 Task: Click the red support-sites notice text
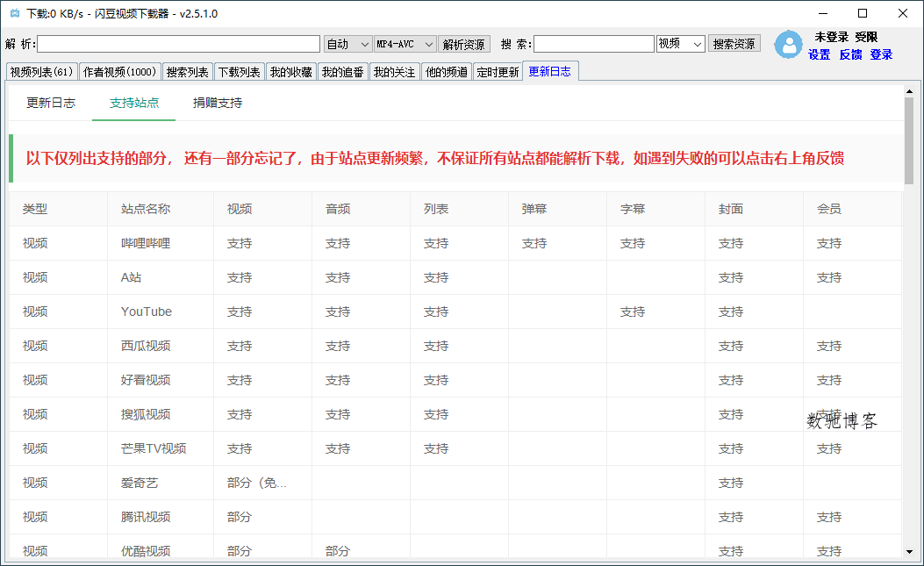coord(435,158)
